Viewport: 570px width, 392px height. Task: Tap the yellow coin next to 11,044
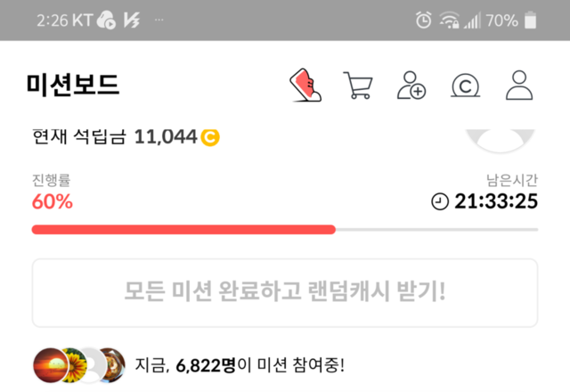tap(210, 137)
